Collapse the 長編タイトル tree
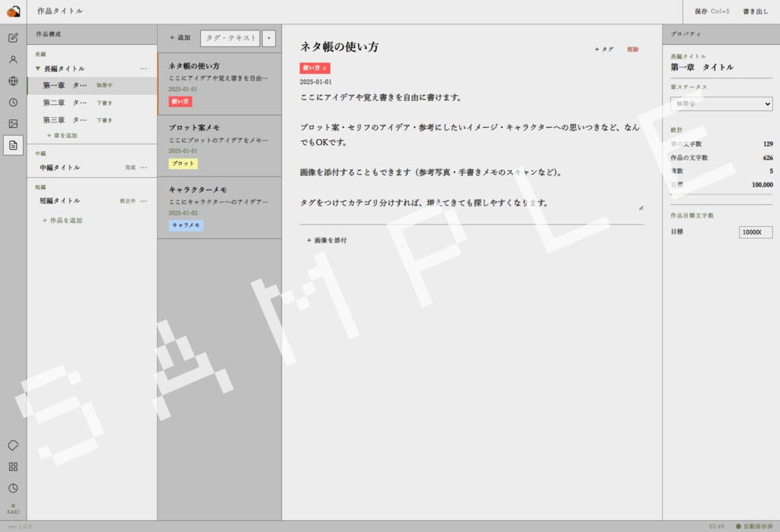Image resolution: width=780 pixels, height=532 pixels. pyautogui.click(x=38, y=68)
